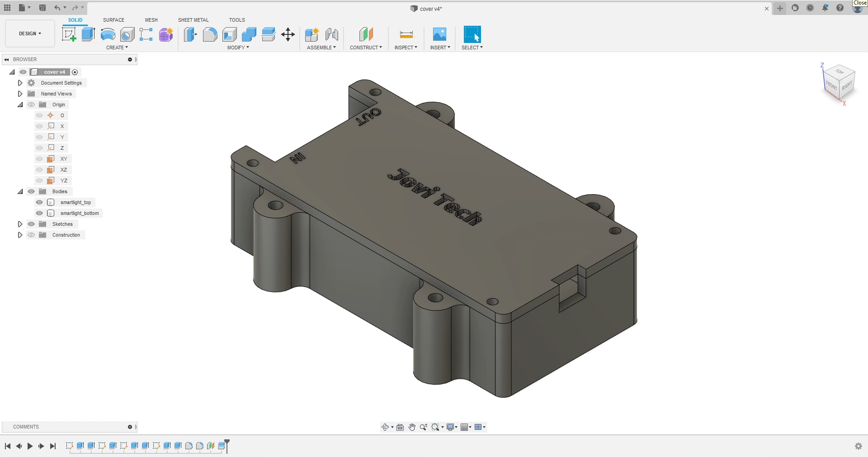
Task: Open the job status clock icon
Action: pyautogui.click(x=810, y=8)
